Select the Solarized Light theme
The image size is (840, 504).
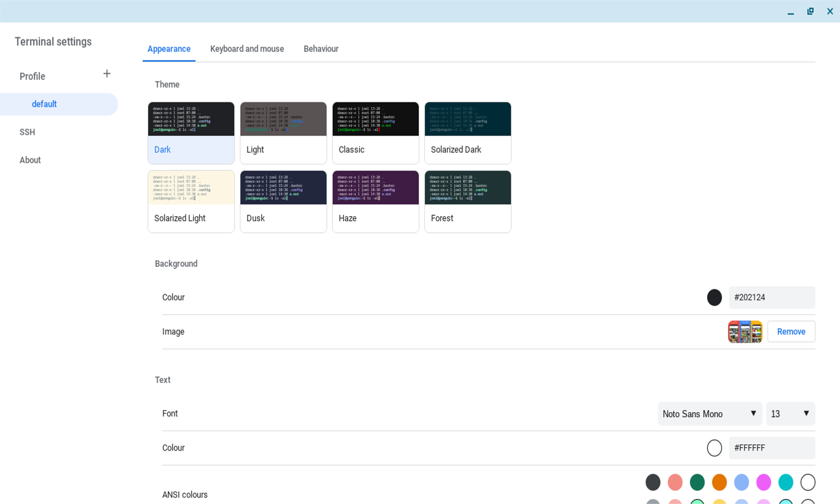pyautogui.click(x=190, y=201)
